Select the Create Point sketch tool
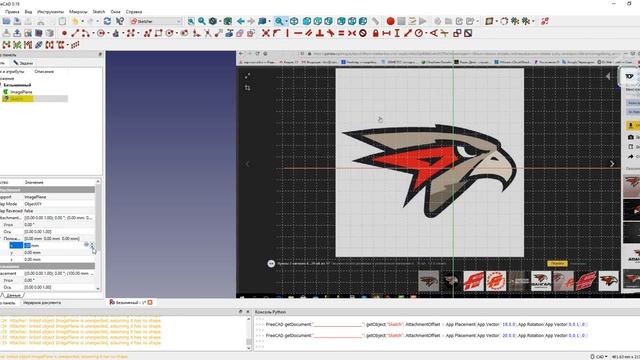Image resolution: width=640 pixels, height=360 pixels. (64, 33)
